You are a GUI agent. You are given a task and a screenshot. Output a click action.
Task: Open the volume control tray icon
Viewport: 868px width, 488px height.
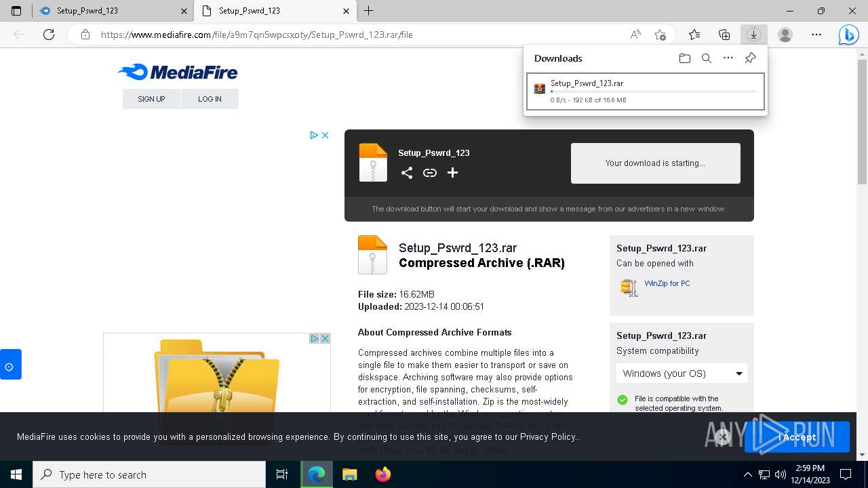(x=781, y=474)
